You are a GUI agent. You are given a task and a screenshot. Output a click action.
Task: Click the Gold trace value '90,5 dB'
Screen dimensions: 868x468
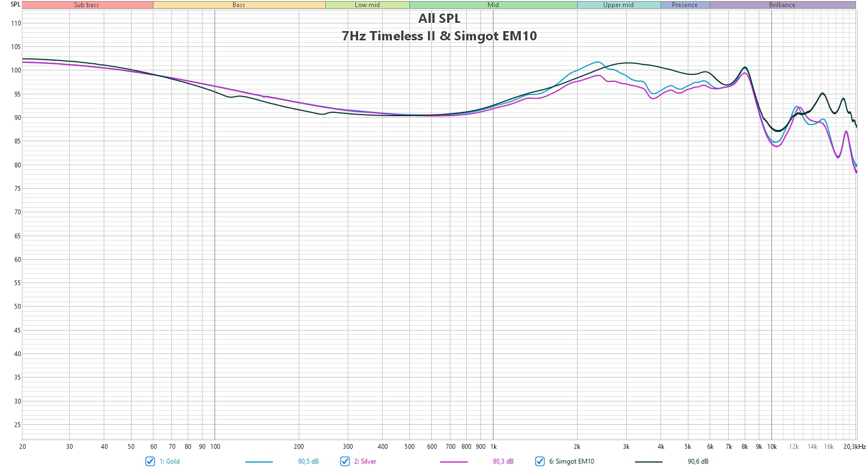point(308,461)
